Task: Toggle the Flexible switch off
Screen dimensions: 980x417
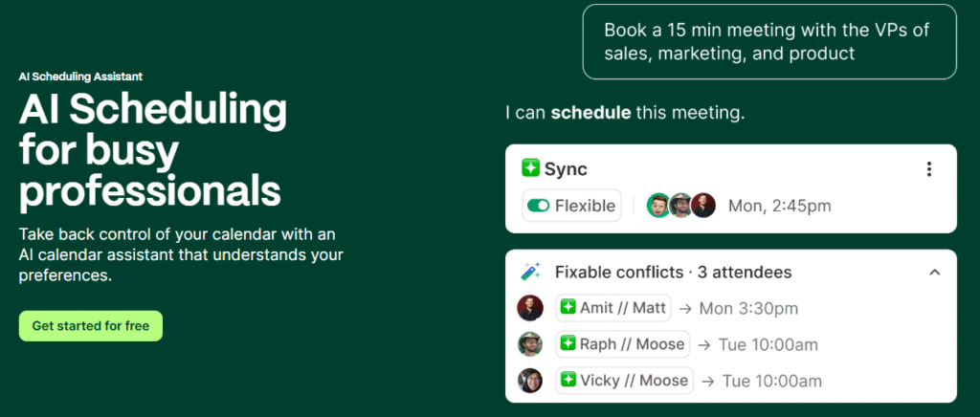Action: (x=538, y=206)
